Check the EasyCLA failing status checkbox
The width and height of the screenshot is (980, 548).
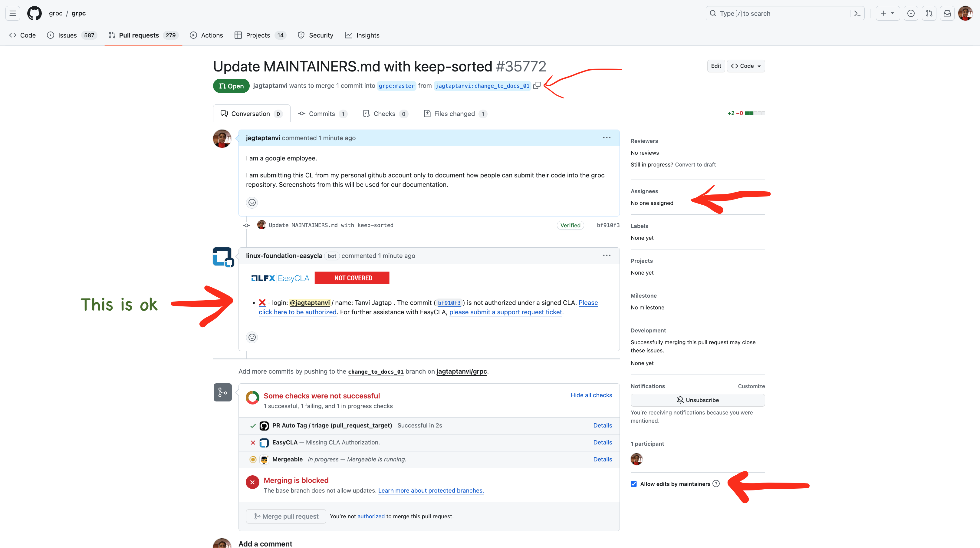253,442
